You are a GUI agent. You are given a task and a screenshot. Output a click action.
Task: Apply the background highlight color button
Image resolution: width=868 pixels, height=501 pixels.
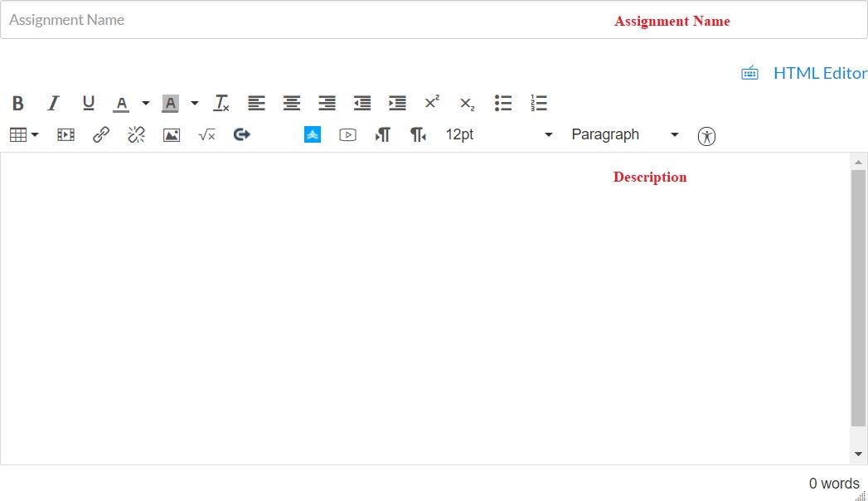170,104
